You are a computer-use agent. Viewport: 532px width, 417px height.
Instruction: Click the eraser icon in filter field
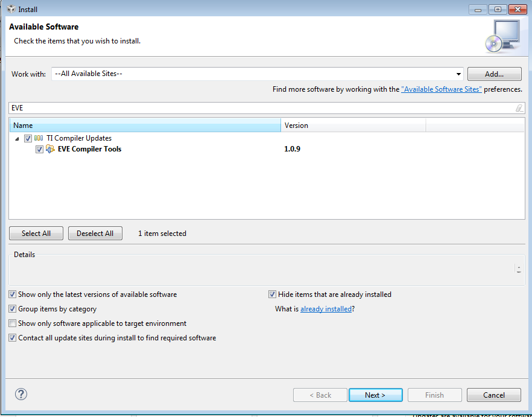point(519,108)
